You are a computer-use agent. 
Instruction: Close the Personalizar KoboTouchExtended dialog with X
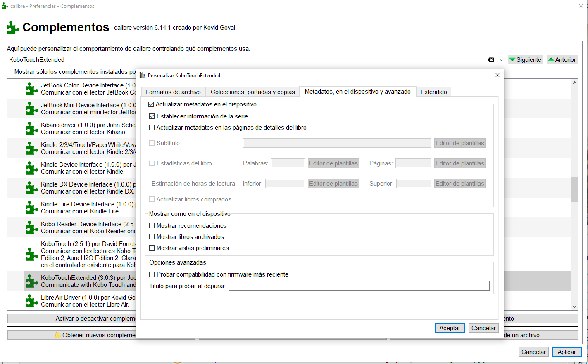pos(498,75)
